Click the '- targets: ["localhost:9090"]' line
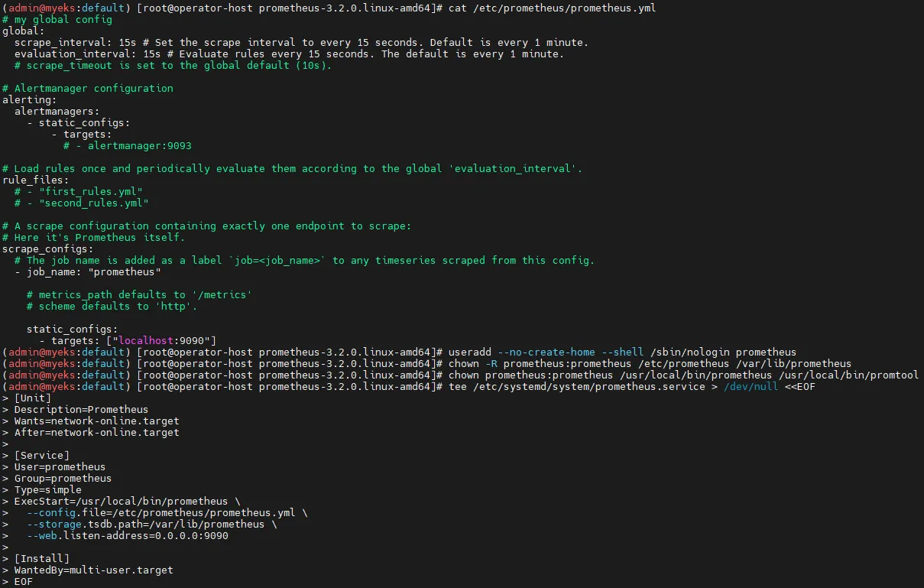 (x=128, y=340)
